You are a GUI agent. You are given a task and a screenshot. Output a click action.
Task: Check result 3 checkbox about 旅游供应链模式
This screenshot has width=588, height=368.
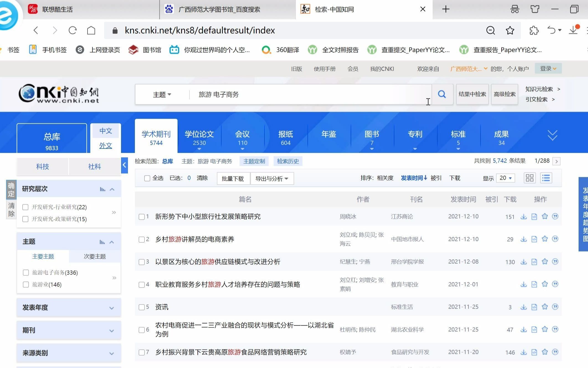tap(142, 262)
